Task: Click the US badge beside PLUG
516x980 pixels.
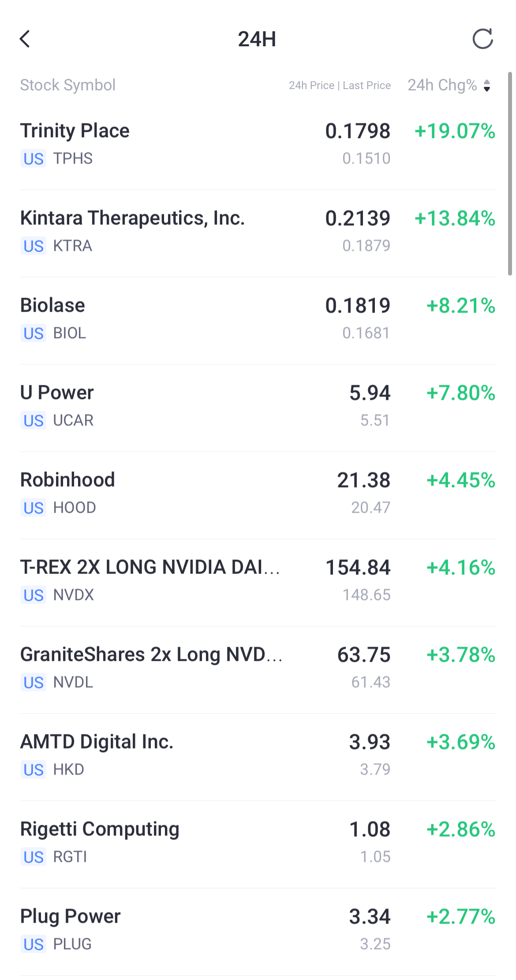Action: [34, 944]
